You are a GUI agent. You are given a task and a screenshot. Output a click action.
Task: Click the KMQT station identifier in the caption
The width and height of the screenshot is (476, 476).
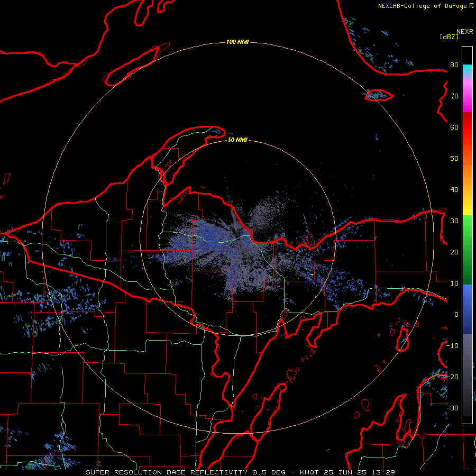coord(309,472)
